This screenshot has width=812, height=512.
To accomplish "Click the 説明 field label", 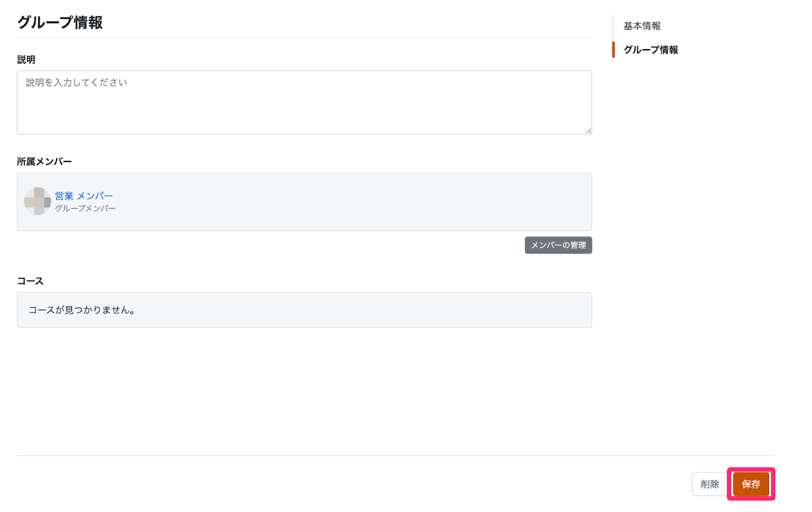I will [x=26, y=59].
